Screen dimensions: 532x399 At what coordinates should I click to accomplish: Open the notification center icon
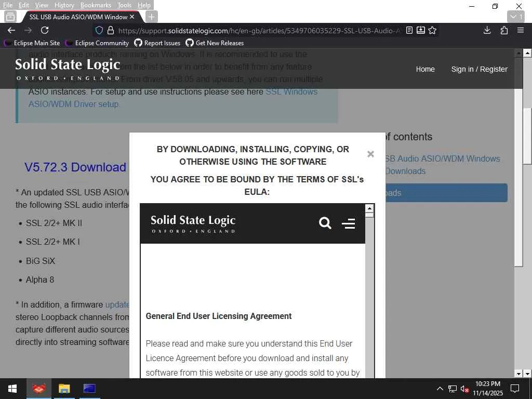515,389
